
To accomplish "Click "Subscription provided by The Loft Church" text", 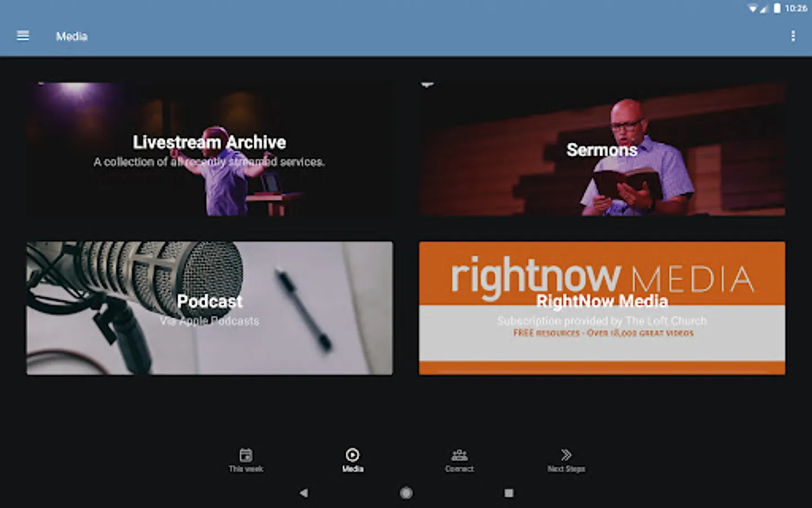I will [602, 321].
